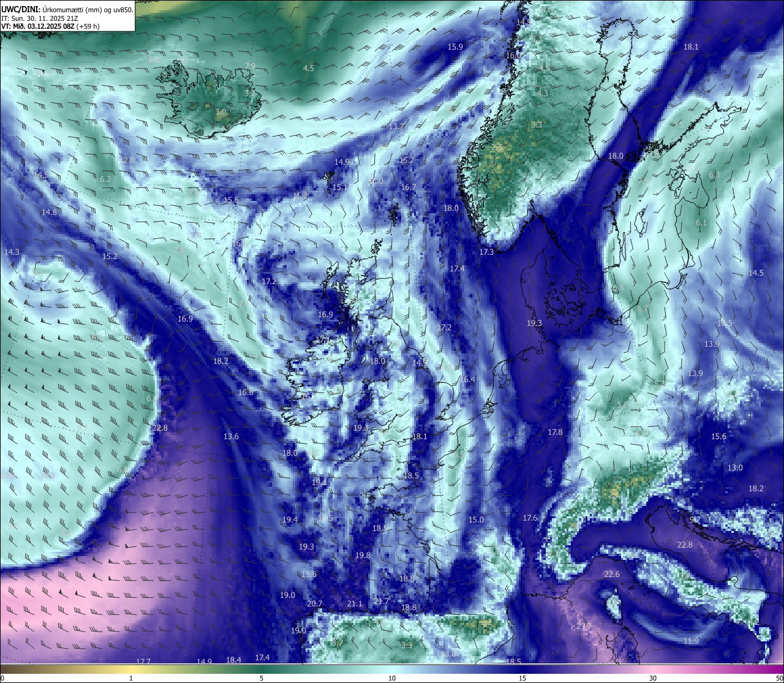This screenshot has width=784, height=683.
Task: Click the 19.4 value label
Action: click(290, 519)
